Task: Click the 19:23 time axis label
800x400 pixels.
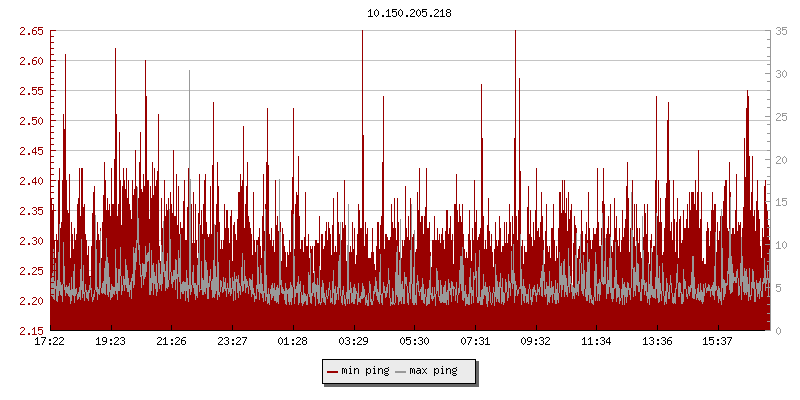Action: tap(111, 341)
